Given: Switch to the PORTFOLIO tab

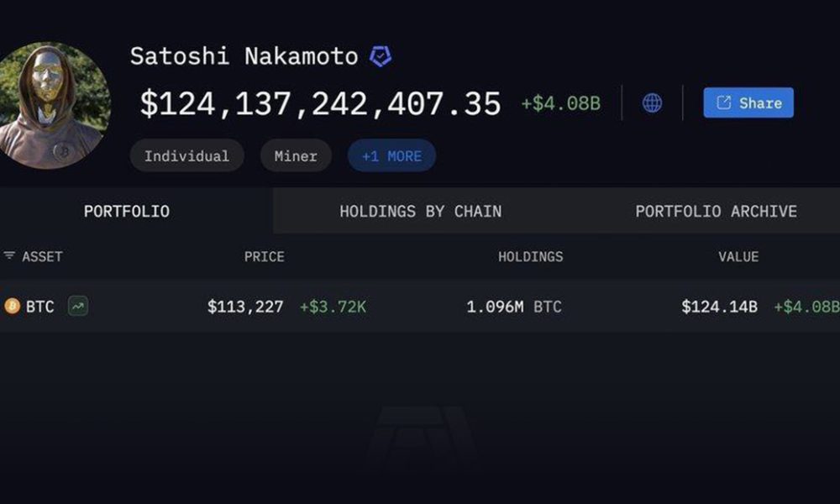Looking at the screenshot, I should (127, 211).
